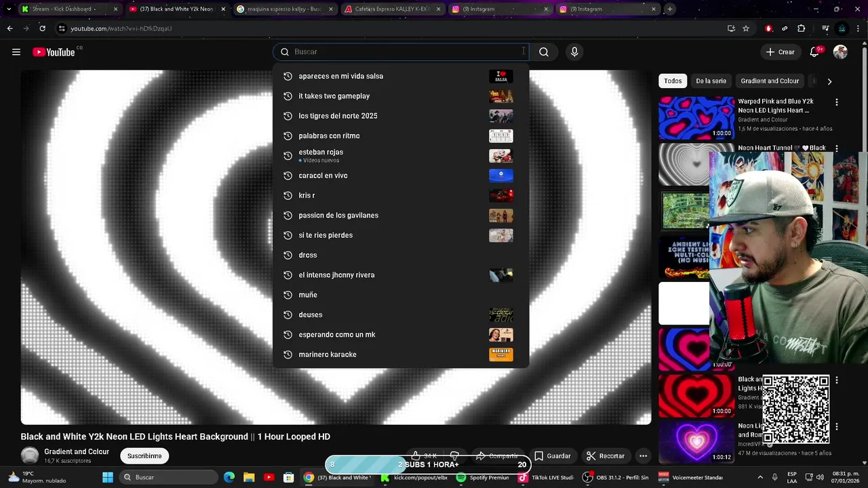Open Microsoft Store from taskbar
Image resolution: width=868 pixels, height=488 pixels.
288,477
